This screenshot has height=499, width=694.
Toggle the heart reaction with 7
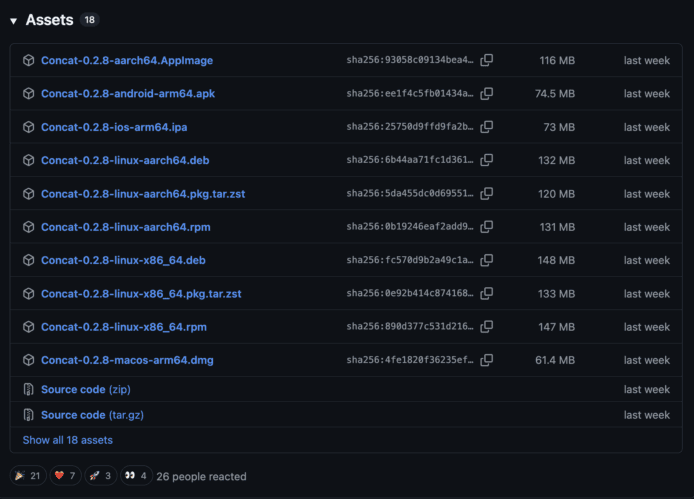click(65, 476)
